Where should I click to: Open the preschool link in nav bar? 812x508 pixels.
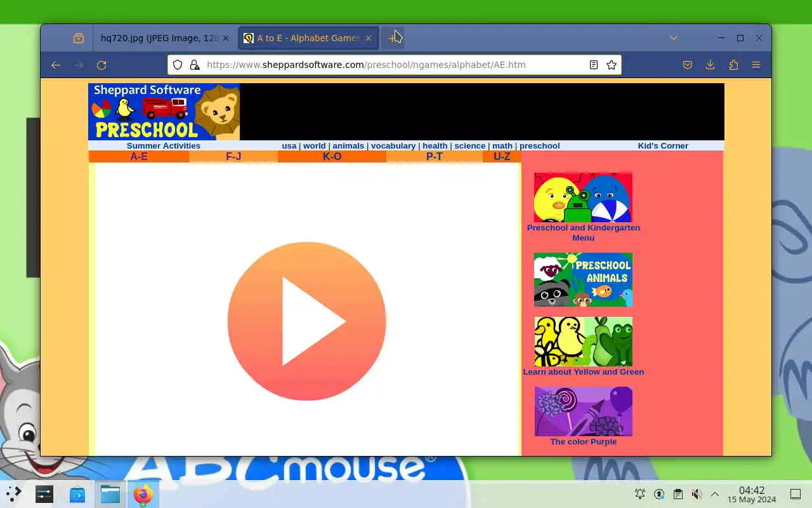point(540,145)
